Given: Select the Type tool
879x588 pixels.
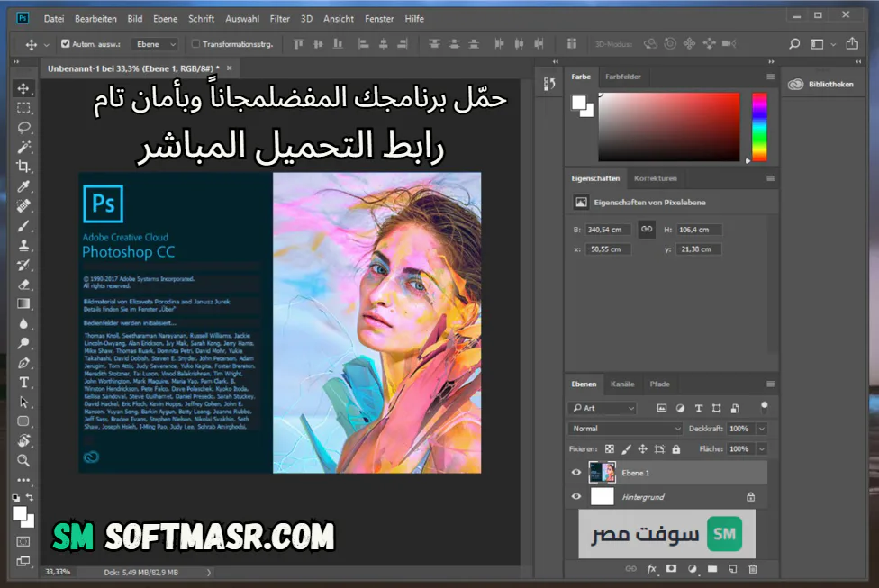Looking at the screenshot, I should (x=23, y=383).
